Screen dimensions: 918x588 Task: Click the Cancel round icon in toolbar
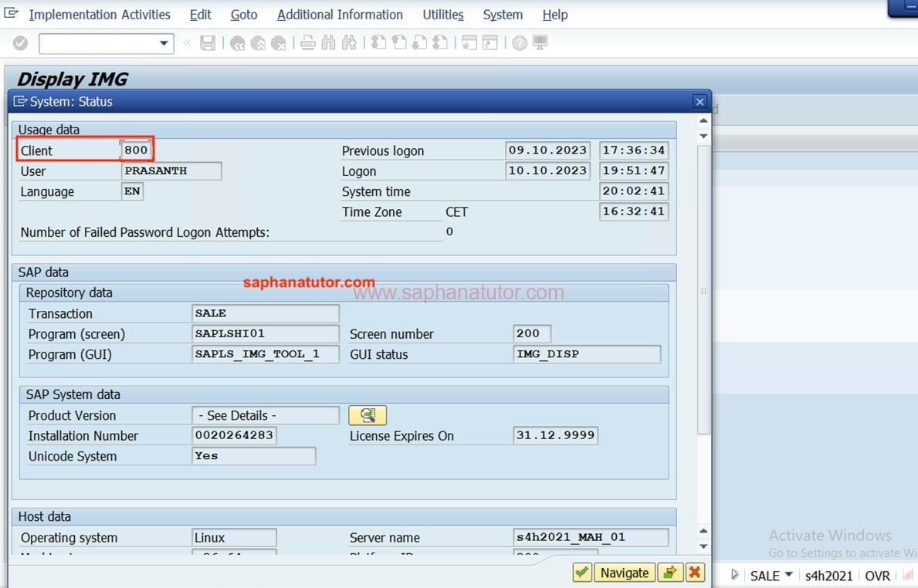(x=278, y=42)
